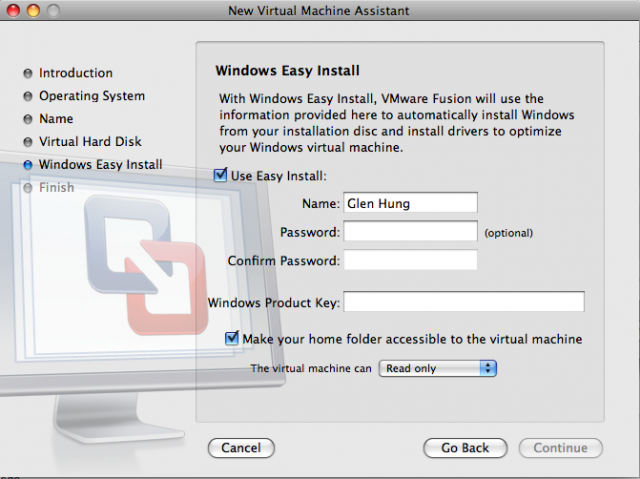The image size is (640, 479).
Task: Click the gray bullet beside Virtual Hard Disk
Action: pos(28,142)
